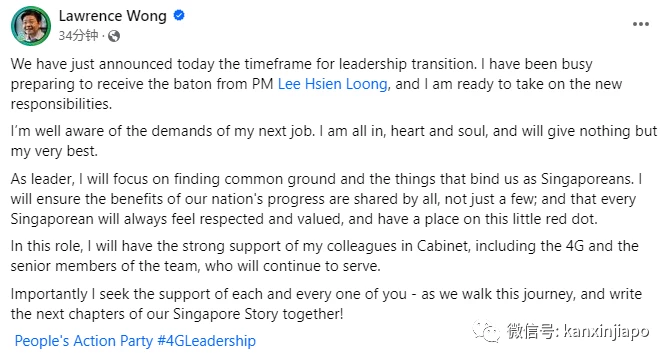Viewport: 671px width, 362px height.
Task: Follow the Lee Hsien Loong tagged link
Action: 333,84
